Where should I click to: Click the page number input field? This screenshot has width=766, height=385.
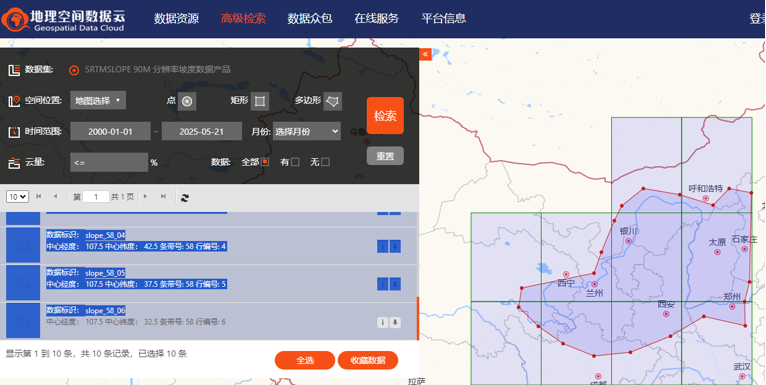(96, 197)
